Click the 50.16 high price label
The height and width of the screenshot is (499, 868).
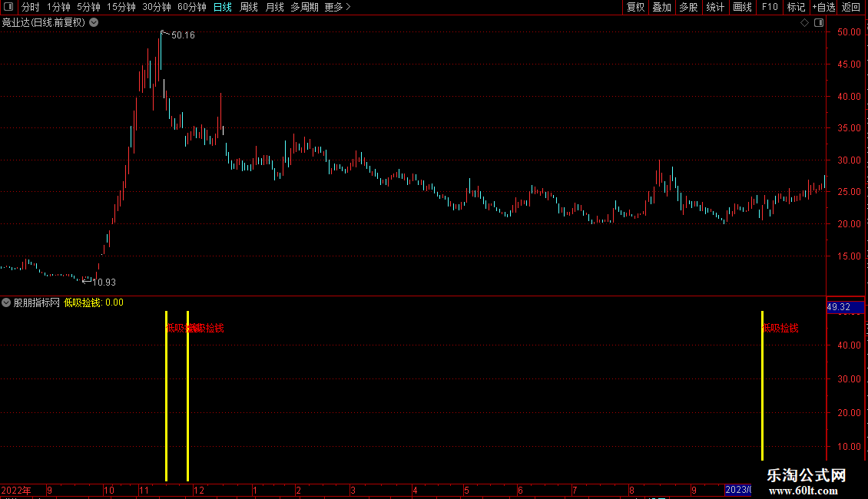pos(184,35)
